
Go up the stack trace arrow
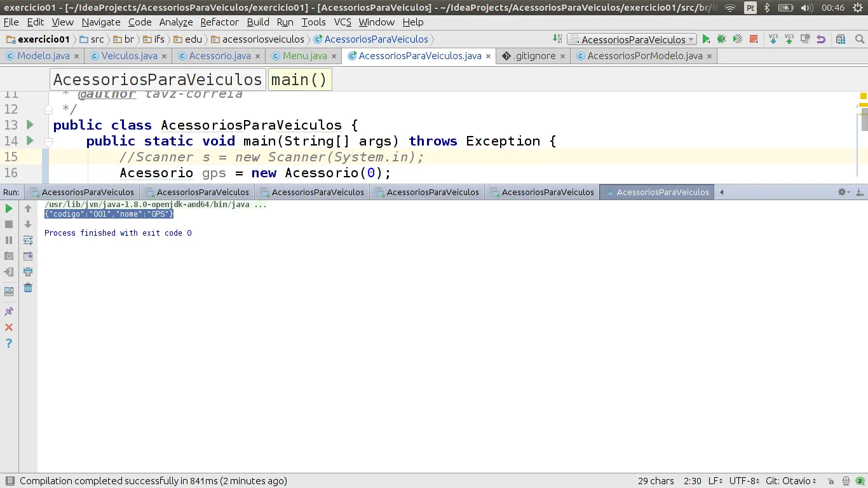tap(28, 208)
